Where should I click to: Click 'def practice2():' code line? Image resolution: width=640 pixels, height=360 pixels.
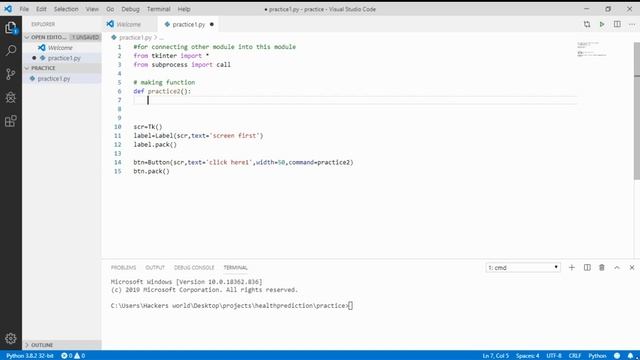[162, 91]
